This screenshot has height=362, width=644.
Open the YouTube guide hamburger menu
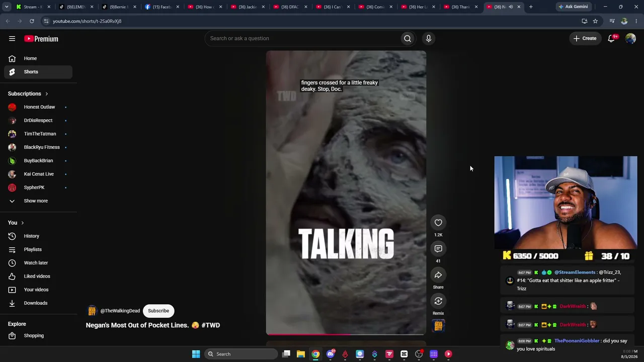tap(12, 39)
